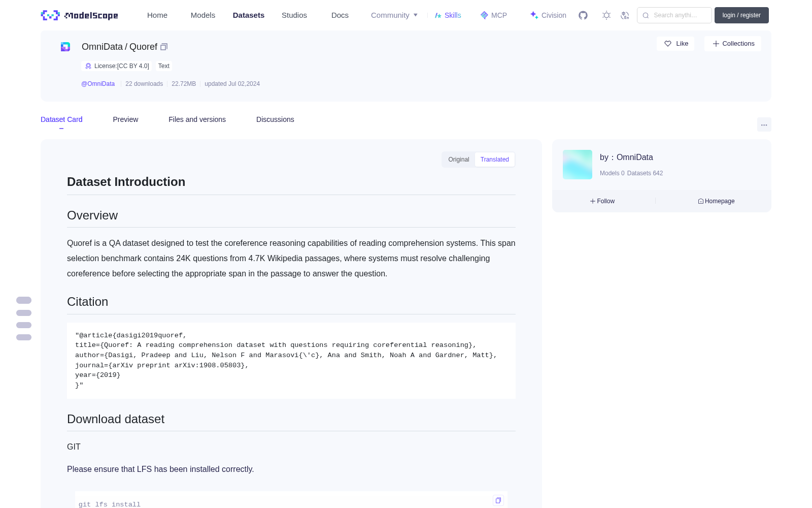Open the Files and versions tab
812x508 pixels.
(197, 119)
